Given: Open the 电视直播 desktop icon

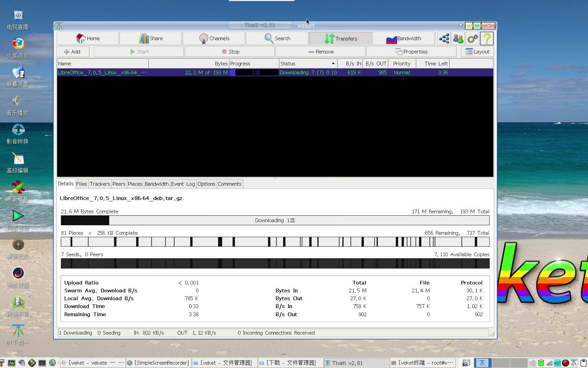Looking at the screenshot, I should (18, 20).
